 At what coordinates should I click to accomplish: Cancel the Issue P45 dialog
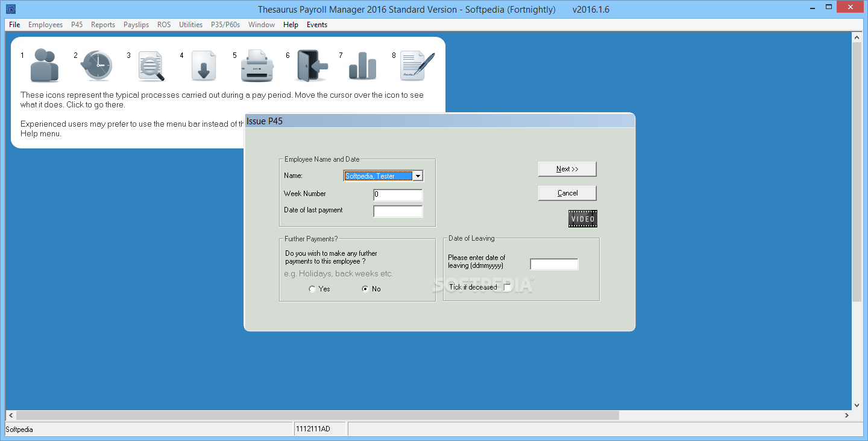click(567, 193)
